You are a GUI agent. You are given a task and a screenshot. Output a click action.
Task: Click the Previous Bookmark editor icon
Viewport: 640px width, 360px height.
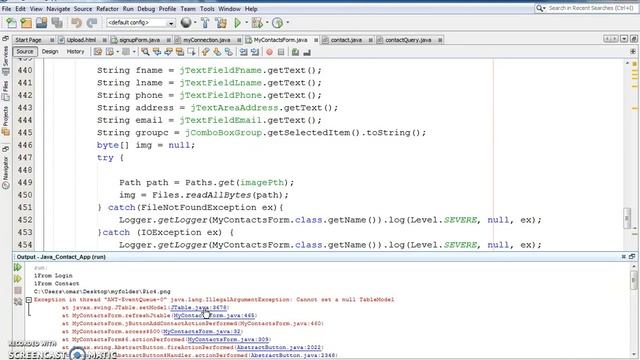pos(206,52)
